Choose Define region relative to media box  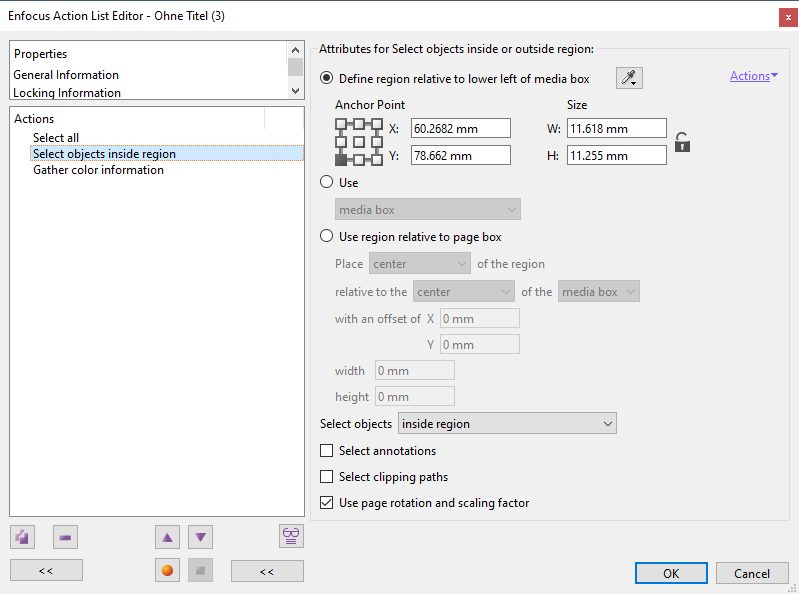point(326,78)
